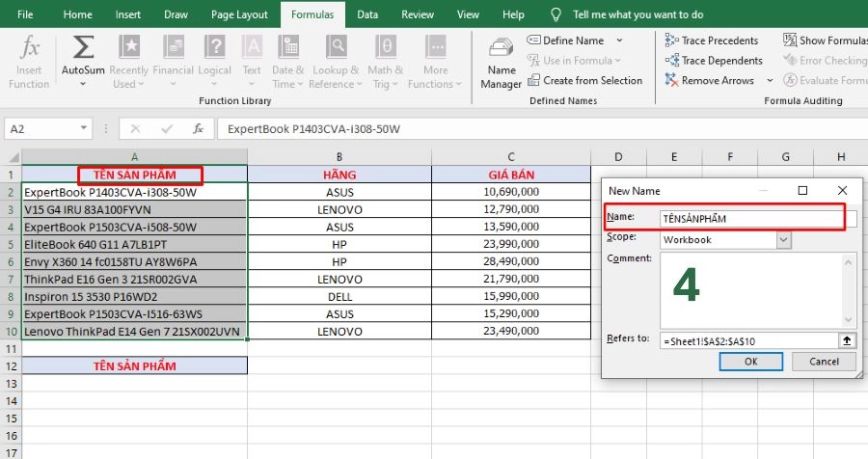Collapse the Refers to range selector
This screenshot has height=459, width=868.
[x=847, y=341]
